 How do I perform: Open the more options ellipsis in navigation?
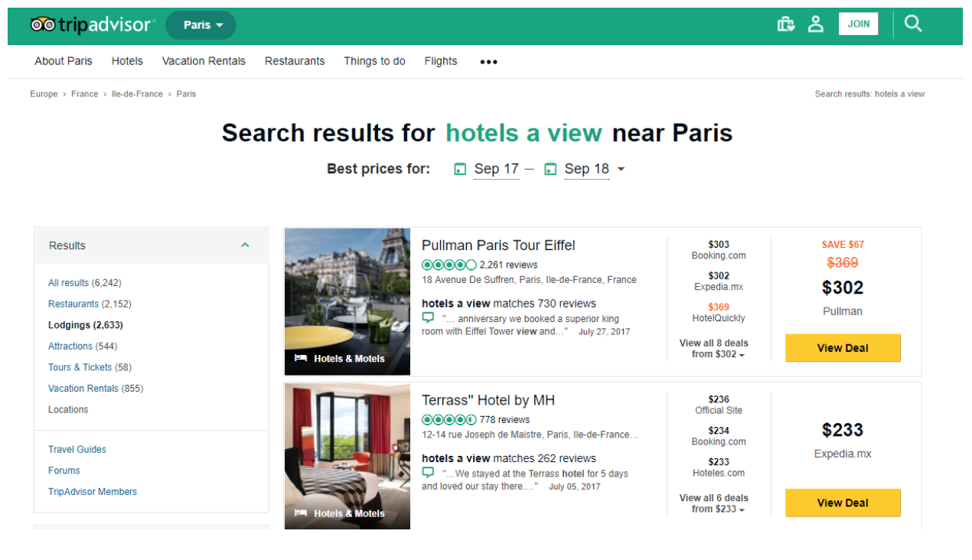tap(488, 62)
